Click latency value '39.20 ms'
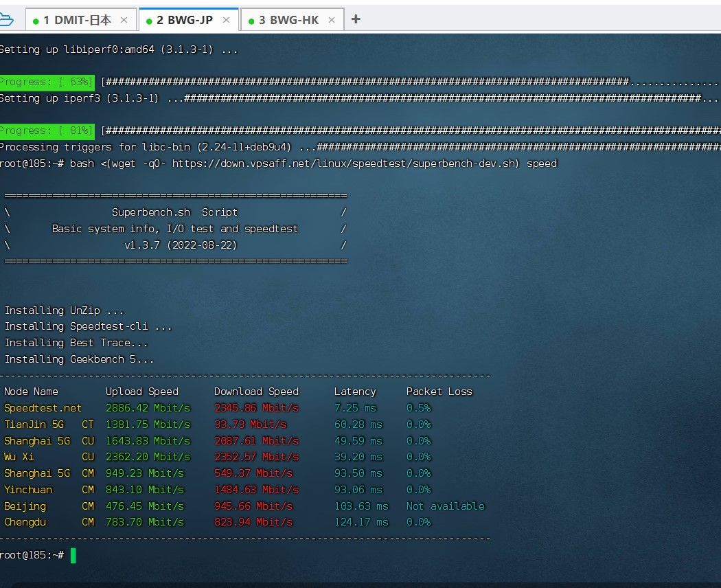The height and width of the screenshot is (588, 721). tap(358, 457)
